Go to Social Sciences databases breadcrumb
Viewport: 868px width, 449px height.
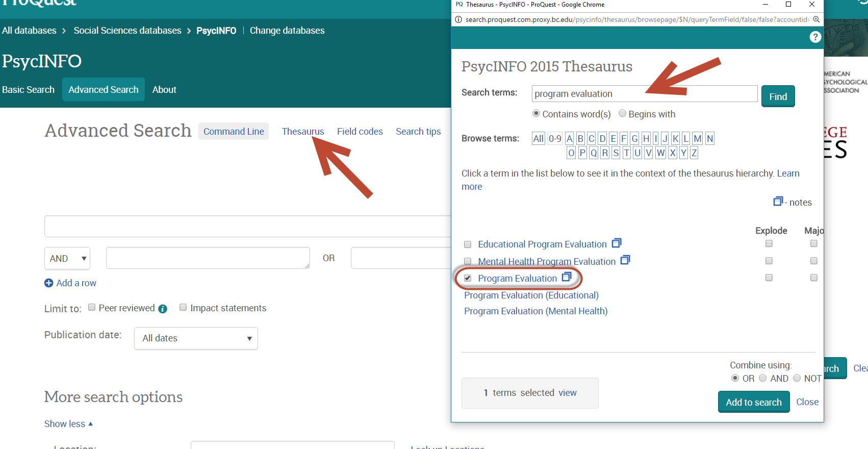click(x=127, y=31)
